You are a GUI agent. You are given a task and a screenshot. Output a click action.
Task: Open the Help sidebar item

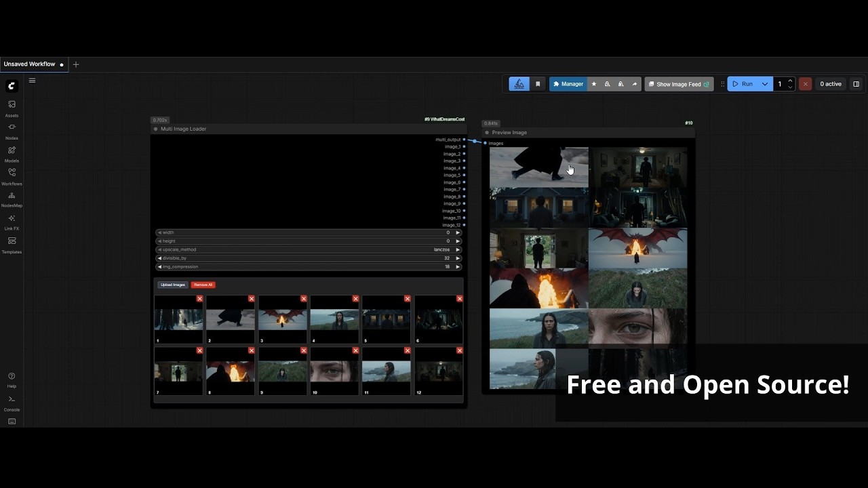coord(12,380)
